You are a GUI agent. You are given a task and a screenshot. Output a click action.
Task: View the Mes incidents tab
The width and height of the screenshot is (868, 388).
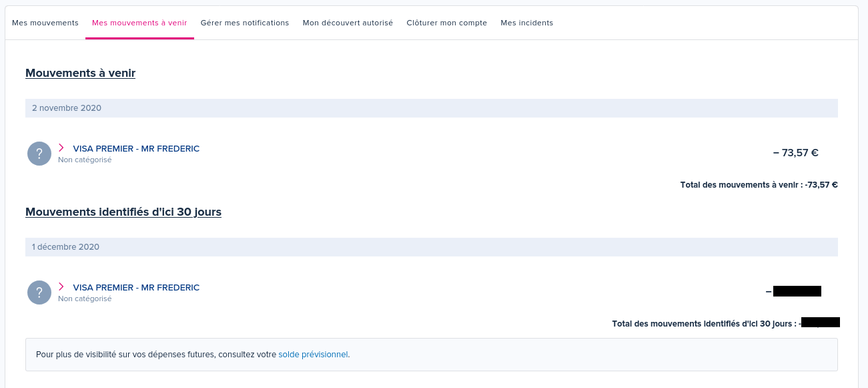526,23
